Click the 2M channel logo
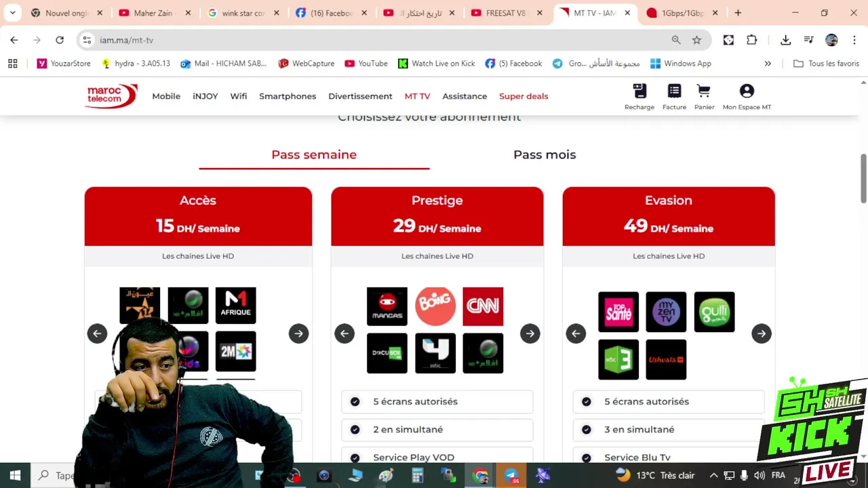Image resolution: width=868 pixels, height=488 pixels. pos(235,351)
